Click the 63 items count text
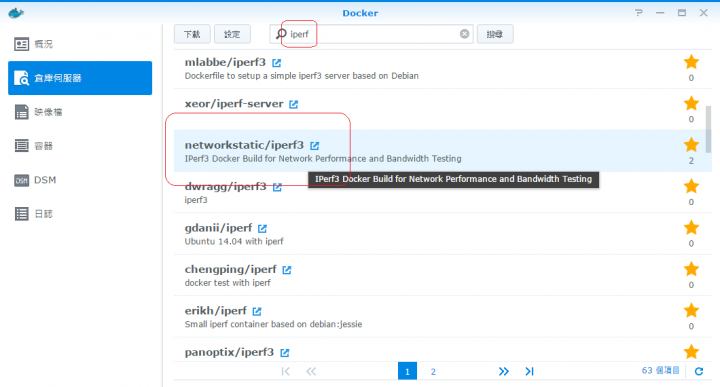 tap(660, 370)
